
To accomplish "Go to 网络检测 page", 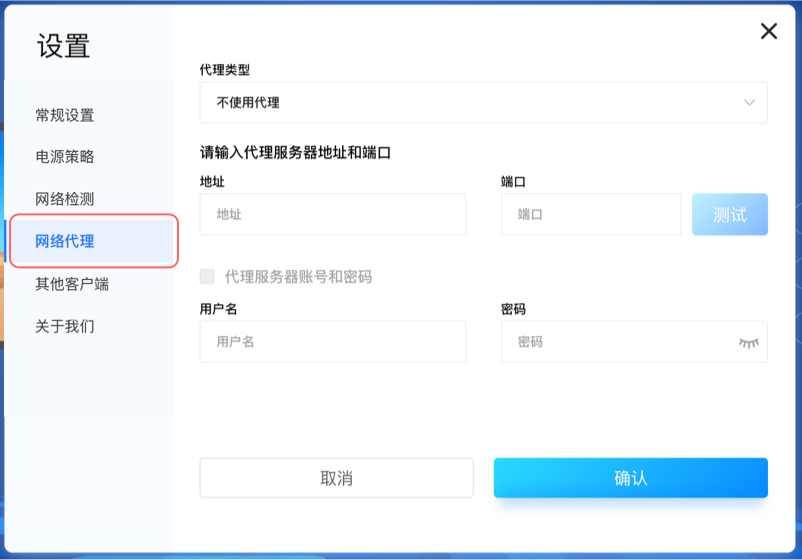I will (65, 199).
